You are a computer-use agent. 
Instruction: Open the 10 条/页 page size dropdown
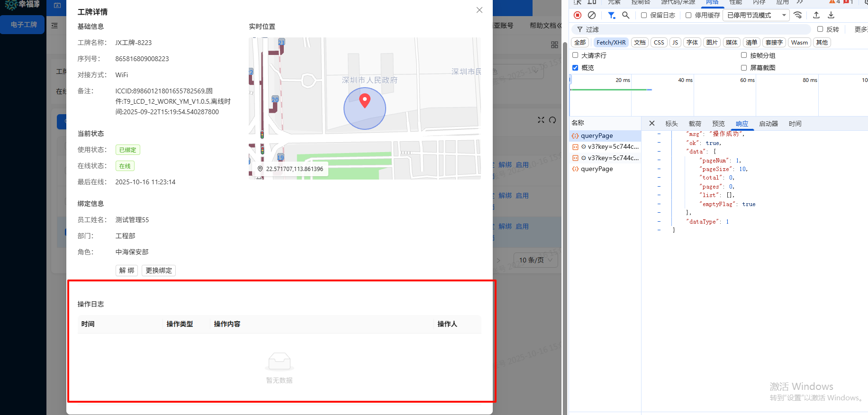pyautogui.click(x=536, y=260)
